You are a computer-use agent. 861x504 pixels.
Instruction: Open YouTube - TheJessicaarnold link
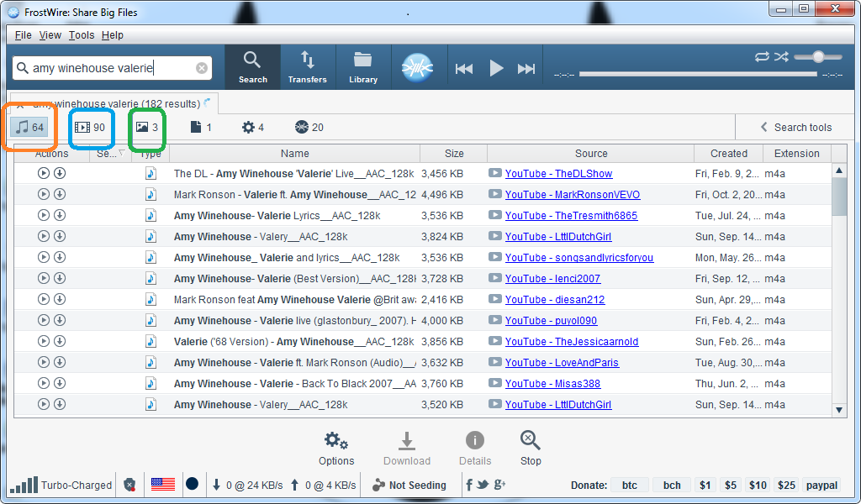click(x=572, y=342)
